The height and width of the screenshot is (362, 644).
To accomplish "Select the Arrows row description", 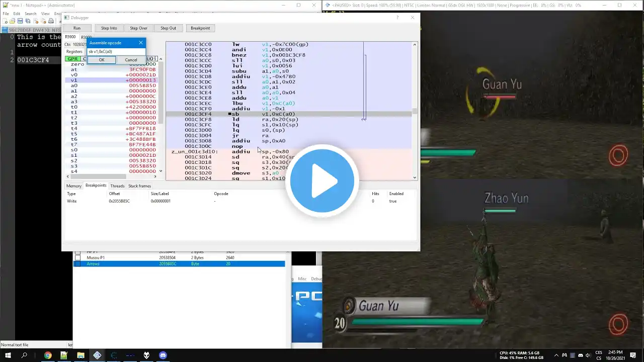I will click(x=93, y=263).
